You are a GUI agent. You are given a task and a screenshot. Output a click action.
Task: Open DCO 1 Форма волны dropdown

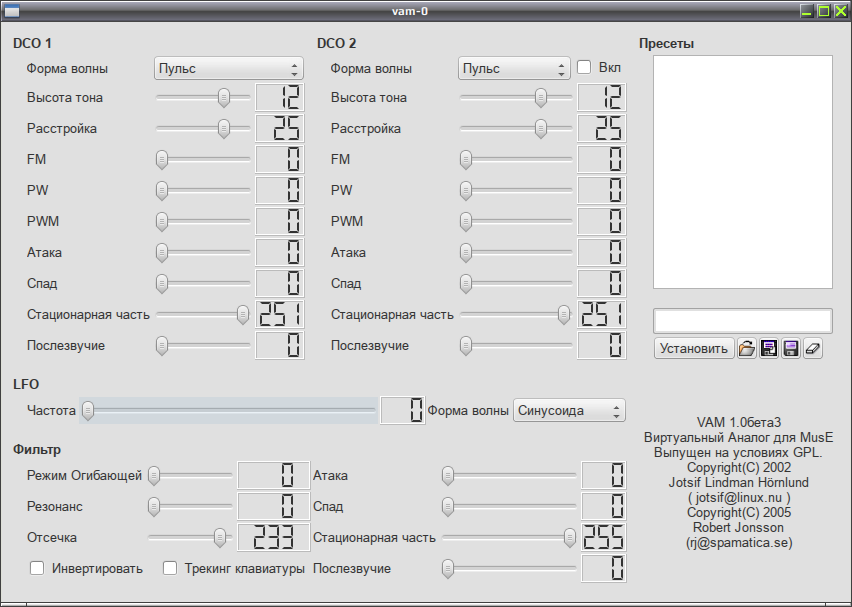229,68
